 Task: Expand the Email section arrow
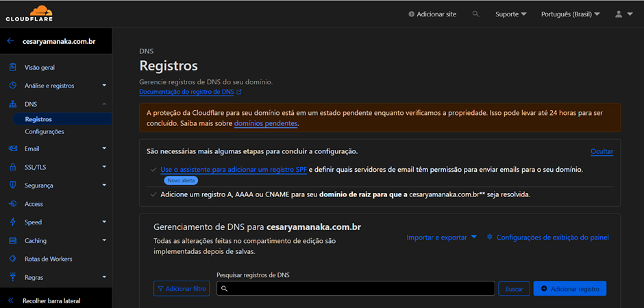tap(104, 148)
